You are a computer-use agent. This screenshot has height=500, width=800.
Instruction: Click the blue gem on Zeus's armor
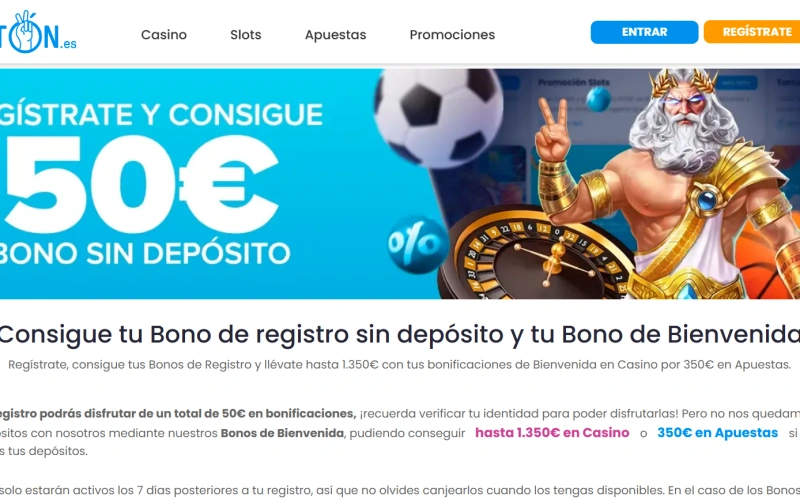click(x=707, y=201)
